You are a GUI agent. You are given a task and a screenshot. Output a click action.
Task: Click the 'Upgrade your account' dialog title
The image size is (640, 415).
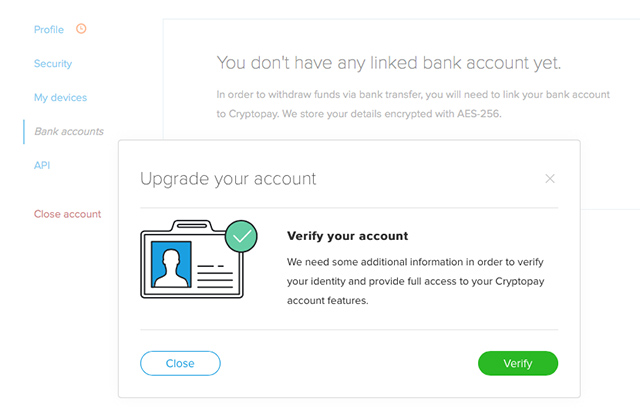click(228, 179)
